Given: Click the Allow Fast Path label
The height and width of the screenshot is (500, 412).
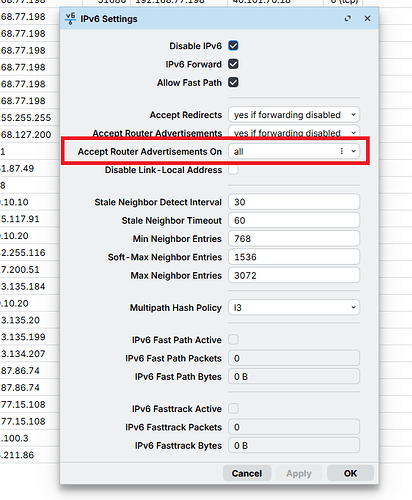Looking at the screenshot, I should [189, 83].
